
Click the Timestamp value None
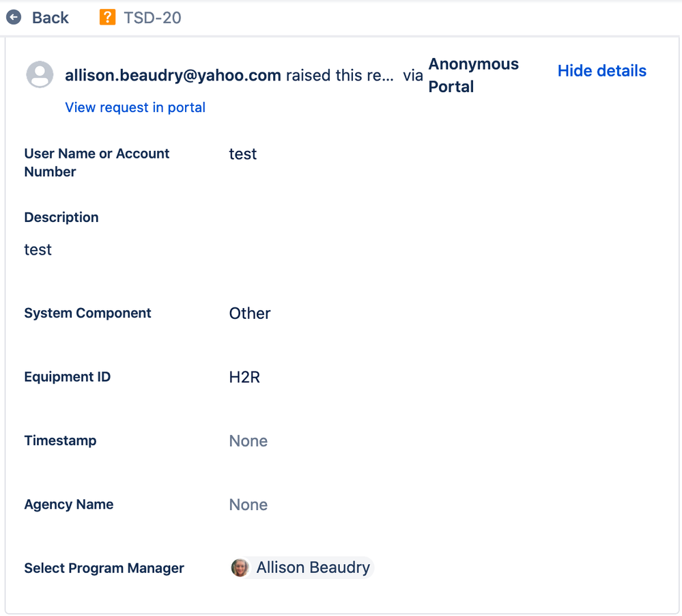248,440
